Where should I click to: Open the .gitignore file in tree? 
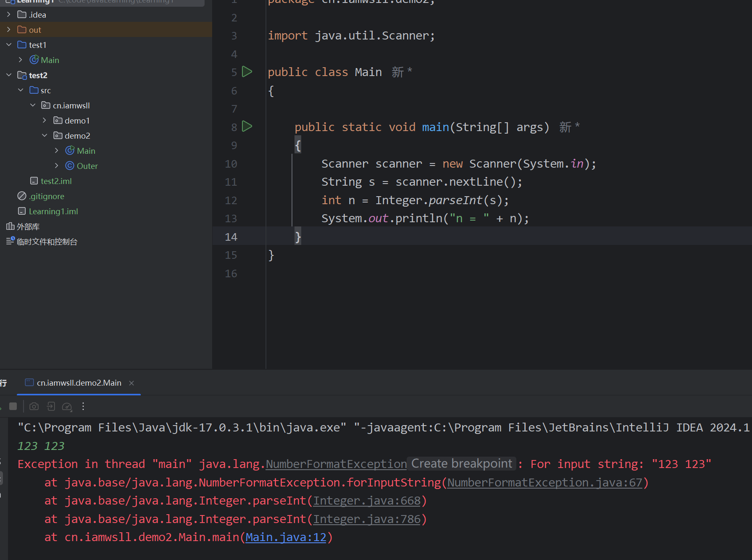click(x=46, y=196)
